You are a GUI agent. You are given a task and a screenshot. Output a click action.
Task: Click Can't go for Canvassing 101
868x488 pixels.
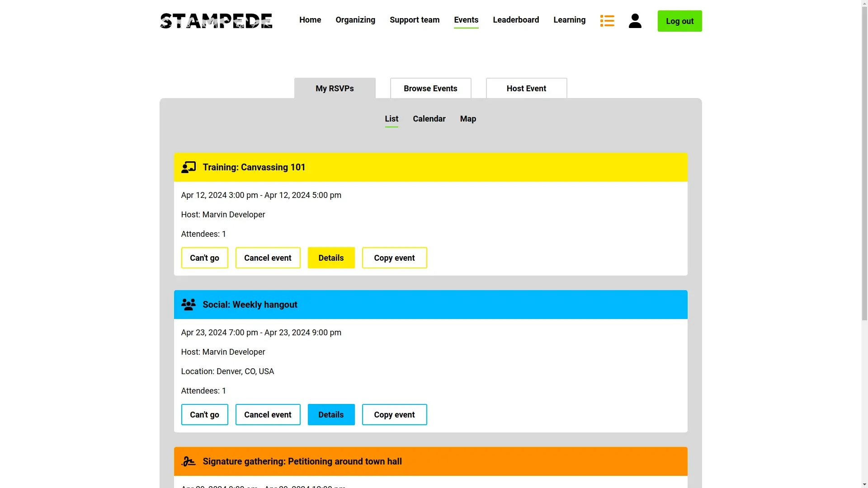[x=205, y=258]
